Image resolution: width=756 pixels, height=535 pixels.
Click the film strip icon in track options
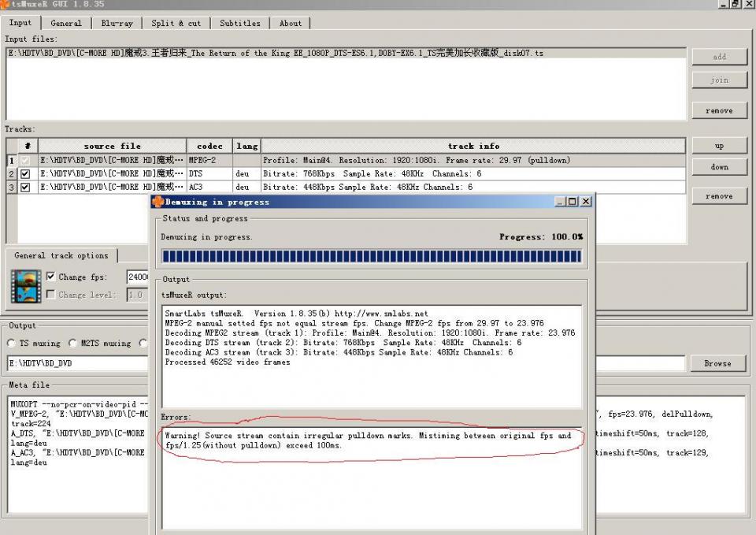[x=25, y=286]
